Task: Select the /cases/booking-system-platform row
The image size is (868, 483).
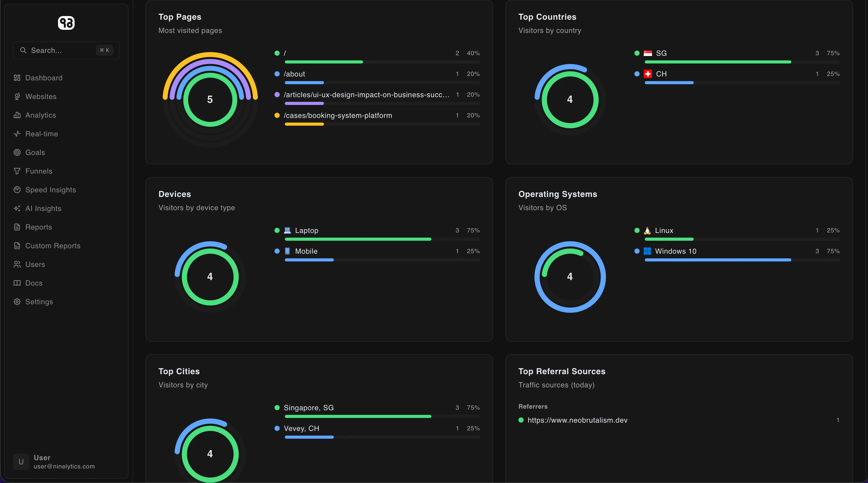Action: tap(377, 119)
